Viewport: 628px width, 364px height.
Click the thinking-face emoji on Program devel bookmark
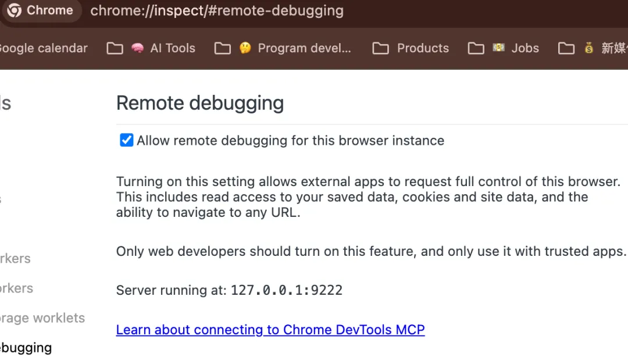(245, 48)
